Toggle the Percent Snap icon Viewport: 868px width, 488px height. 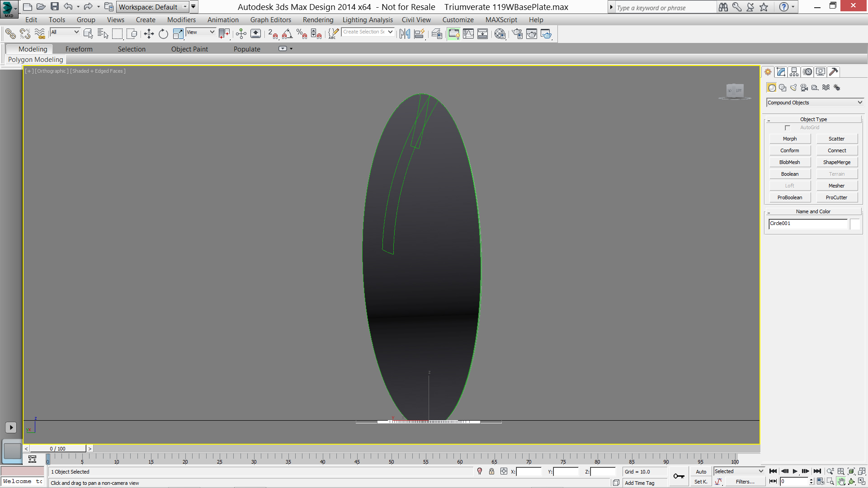(302, 34)
